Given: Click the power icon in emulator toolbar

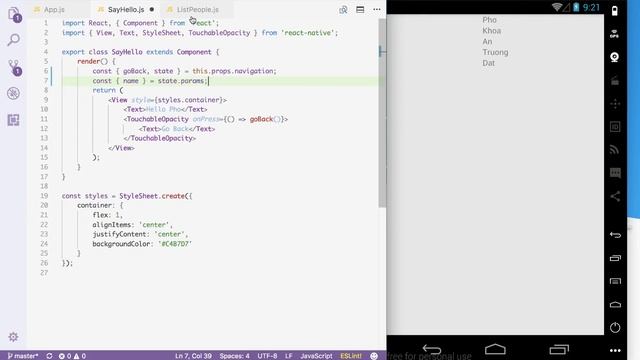Looking at the screenshot, I should (615, 327).
